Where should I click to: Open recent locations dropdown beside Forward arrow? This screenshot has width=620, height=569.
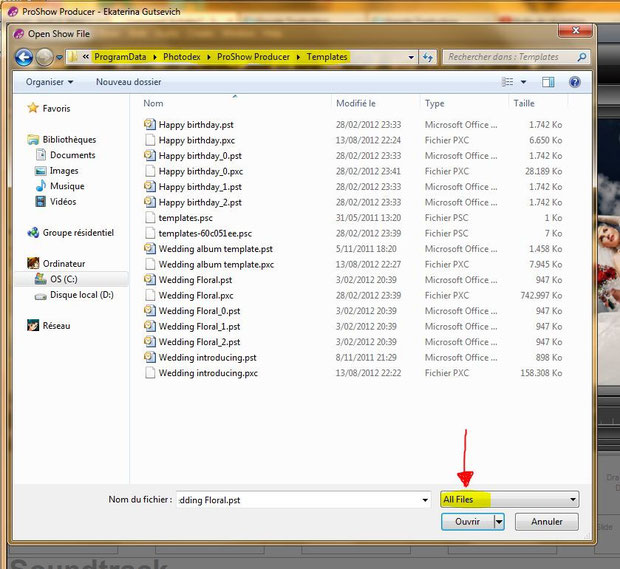click(59, 57)
